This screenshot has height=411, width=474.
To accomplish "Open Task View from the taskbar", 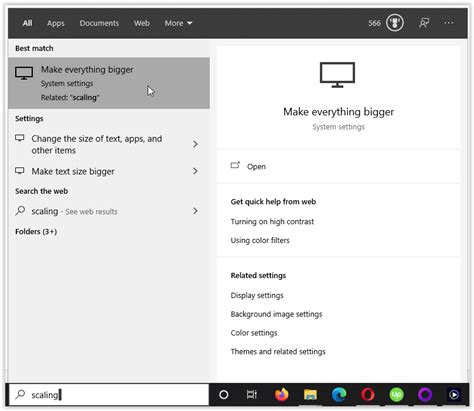I will 252,395.
